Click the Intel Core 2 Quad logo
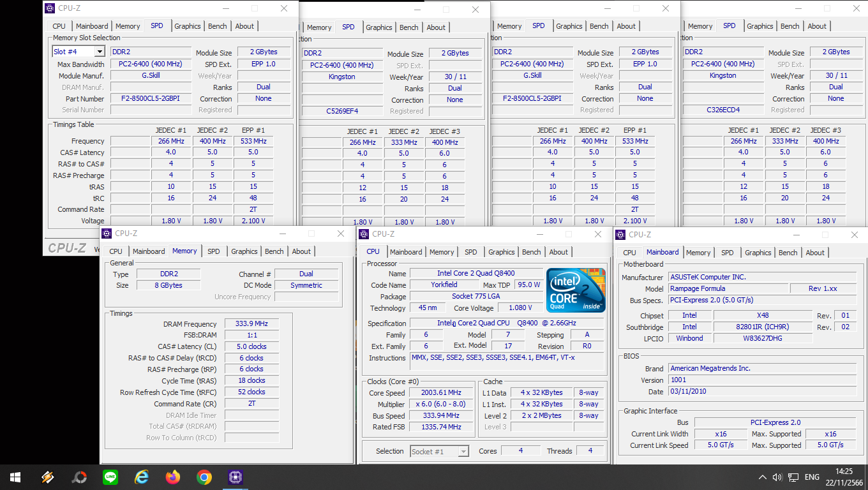This screenshot has height=490, width=868. [x=576, y=290]
